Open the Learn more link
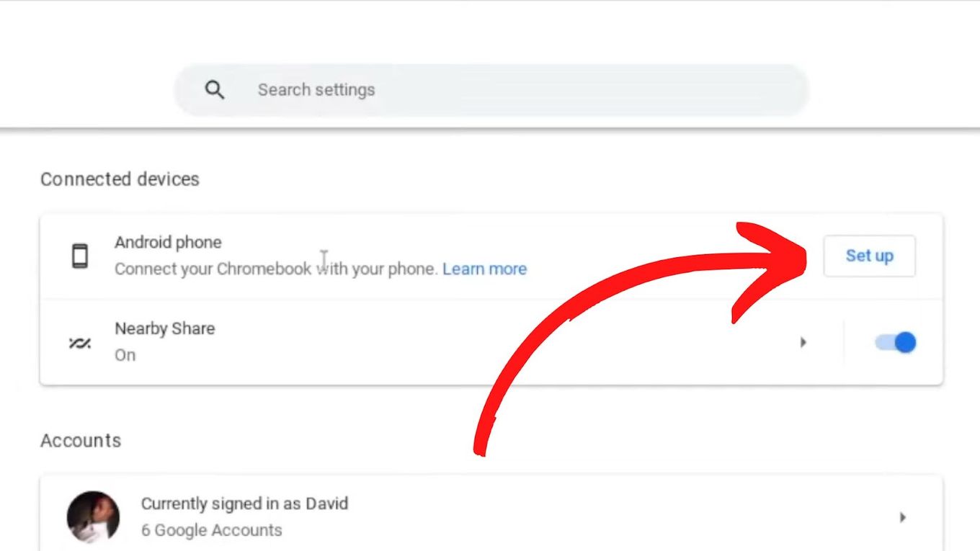The width and height of the screenshot is (980, 551). (x=485, y=269)
